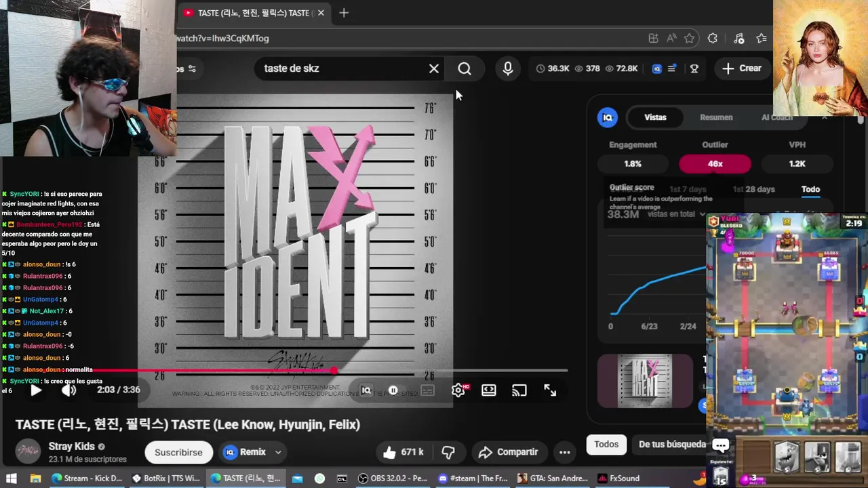Open File Explorer from taskbar

[35, 479]
